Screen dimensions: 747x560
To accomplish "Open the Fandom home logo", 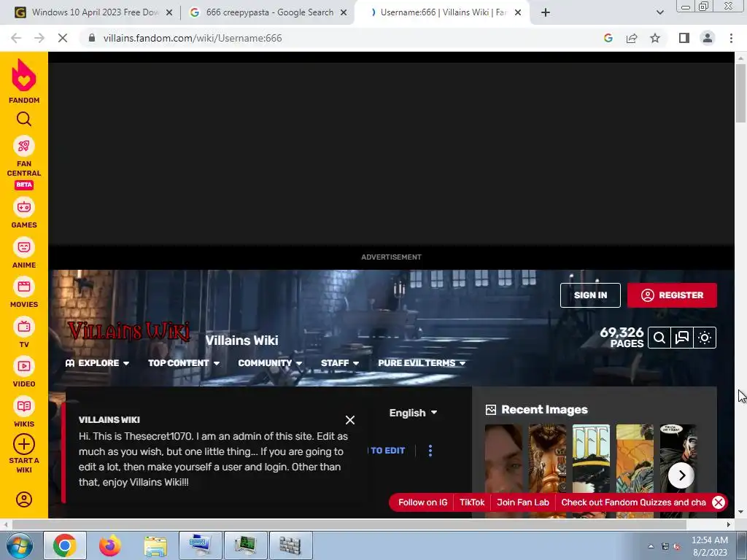I will 24,81.
